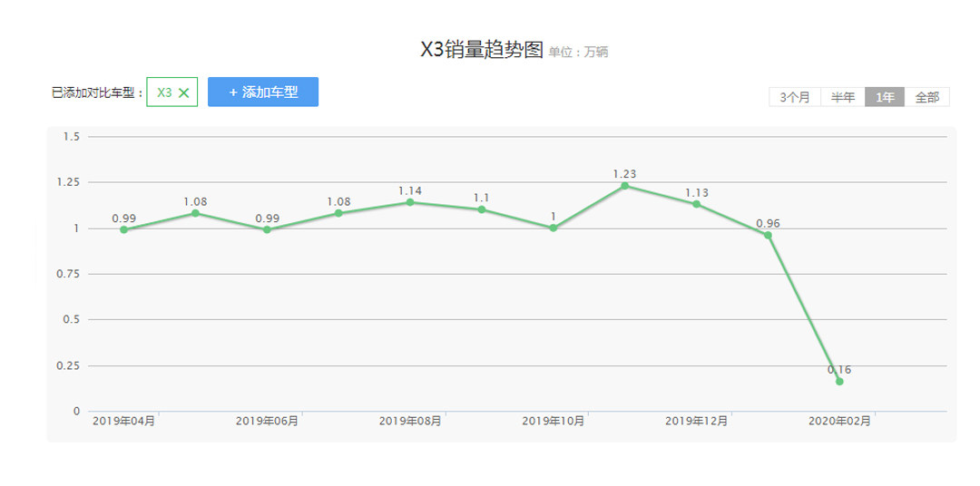Screen dimensions: 980x486
Task: Click the 1.1 data point
Action: pos(481,209)
